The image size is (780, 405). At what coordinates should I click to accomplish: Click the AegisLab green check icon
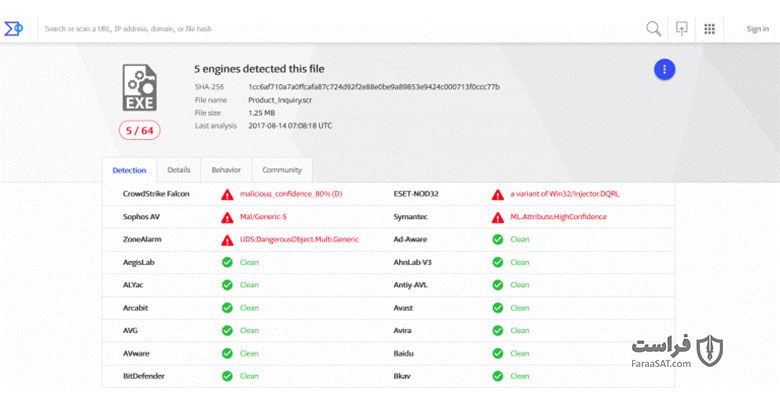(227, 262)
